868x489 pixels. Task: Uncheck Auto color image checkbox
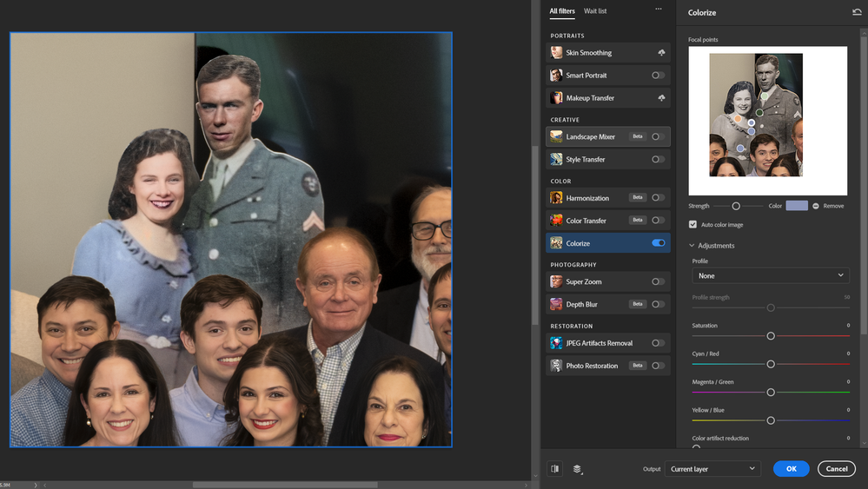pos(692,224)
